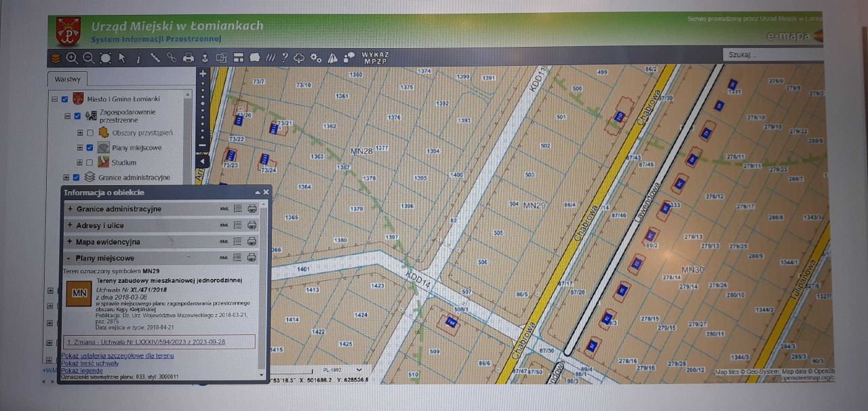Enable the Studium layer checkbox

[90, 163]
